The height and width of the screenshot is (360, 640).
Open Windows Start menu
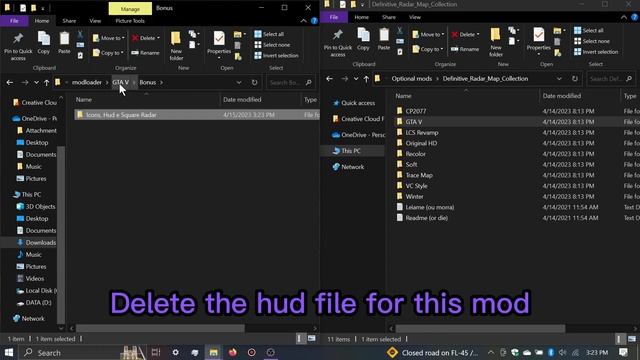pyautogui.click(x=9, y=352)
